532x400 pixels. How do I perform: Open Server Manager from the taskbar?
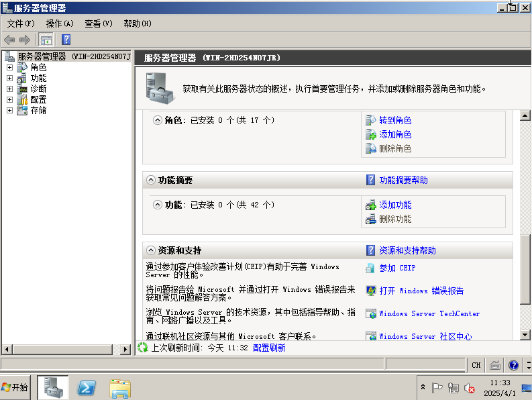pos(53,387)
